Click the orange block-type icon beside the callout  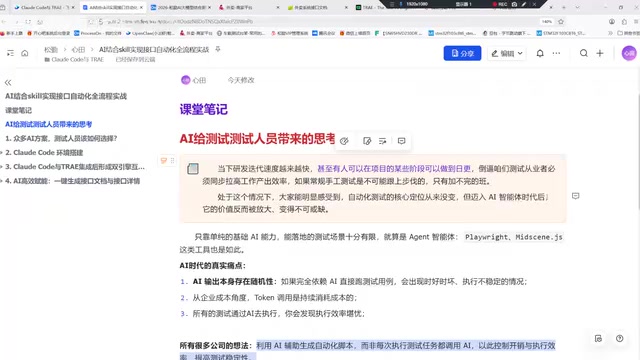tap(164, 160)
